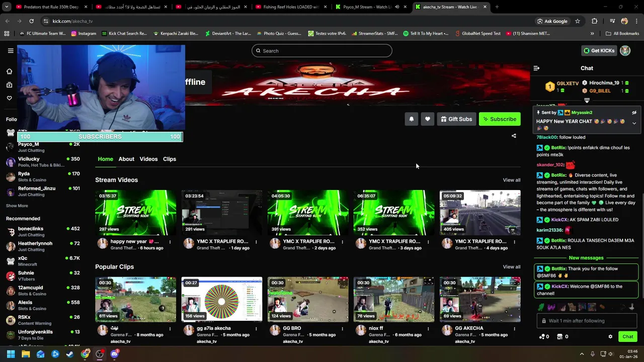Image resolution: width=644 pixels, height=362 pixels.
Task: Open browser extensions puzzle icon
Action: point(595,21)
